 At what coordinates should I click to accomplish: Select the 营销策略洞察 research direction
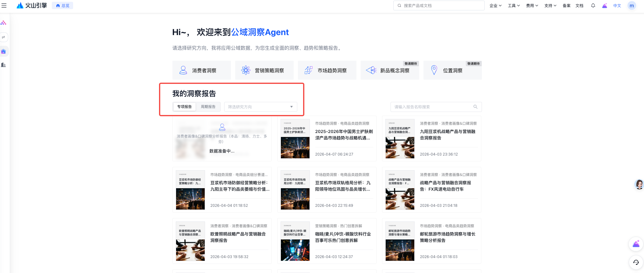[x=264, y=70]
